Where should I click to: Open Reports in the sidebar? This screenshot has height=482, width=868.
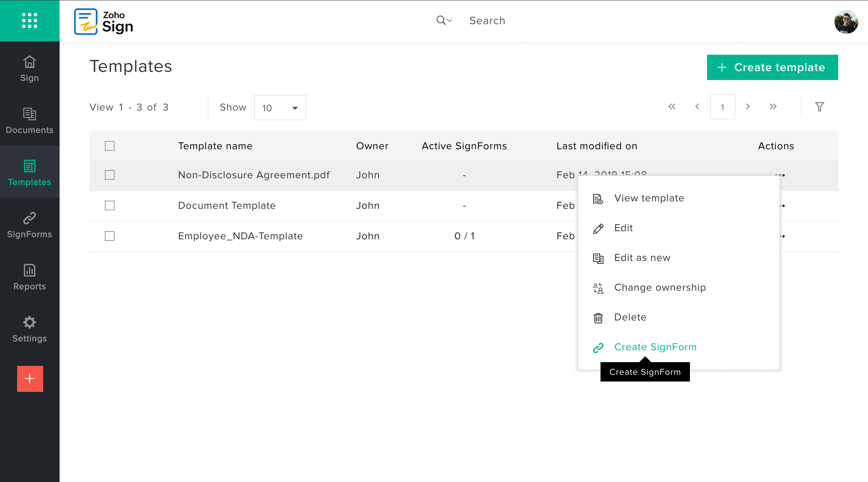click(x=29, y=277)
